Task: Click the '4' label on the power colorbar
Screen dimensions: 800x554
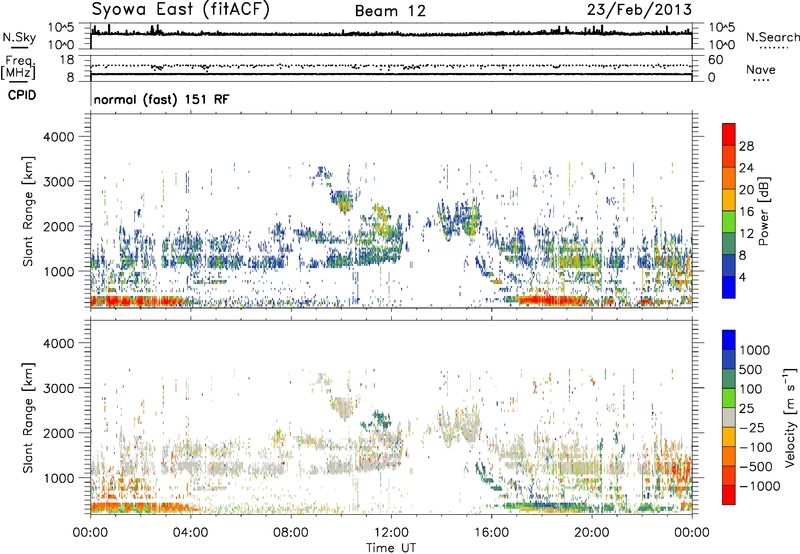Action: click(x=742, y=278)
